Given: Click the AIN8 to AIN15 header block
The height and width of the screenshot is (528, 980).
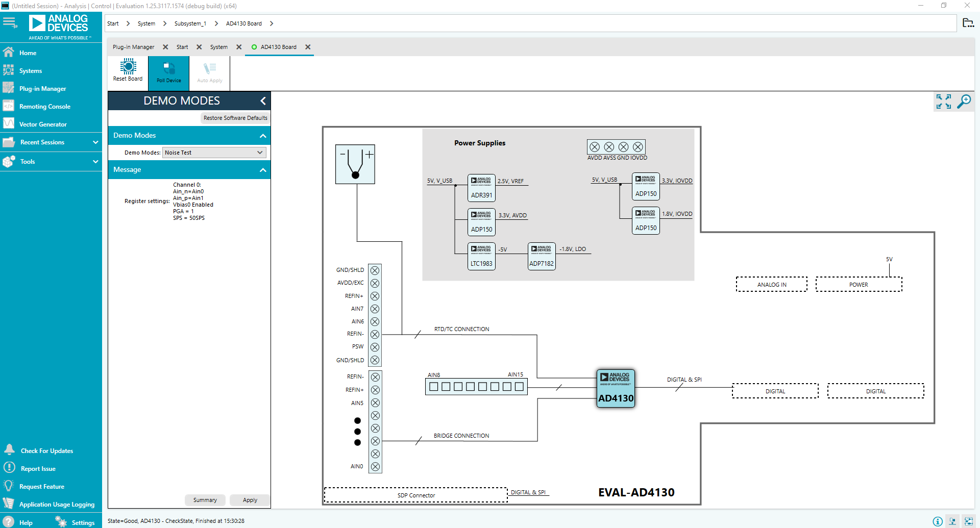Looking at the screenshot, I should [x=476, y=387].
